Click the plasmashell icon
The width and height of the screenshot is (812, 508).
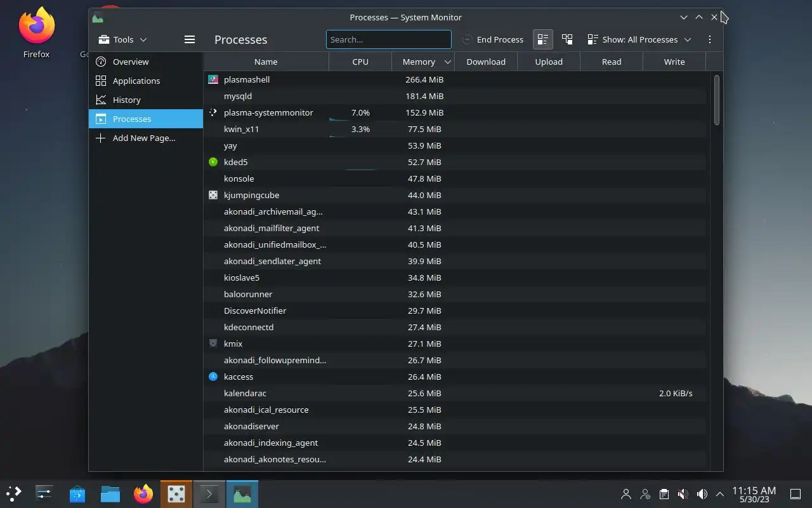tap(213, 79)
